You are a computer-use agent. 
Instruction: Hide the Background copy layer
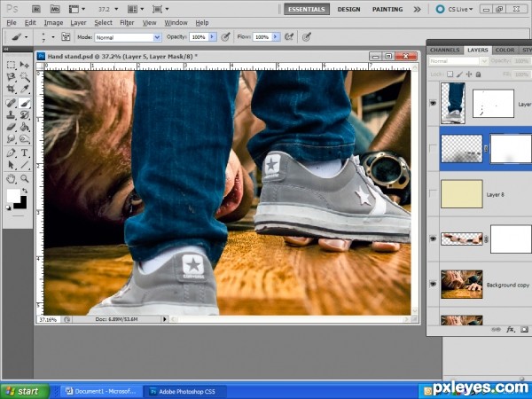point(433,285)
